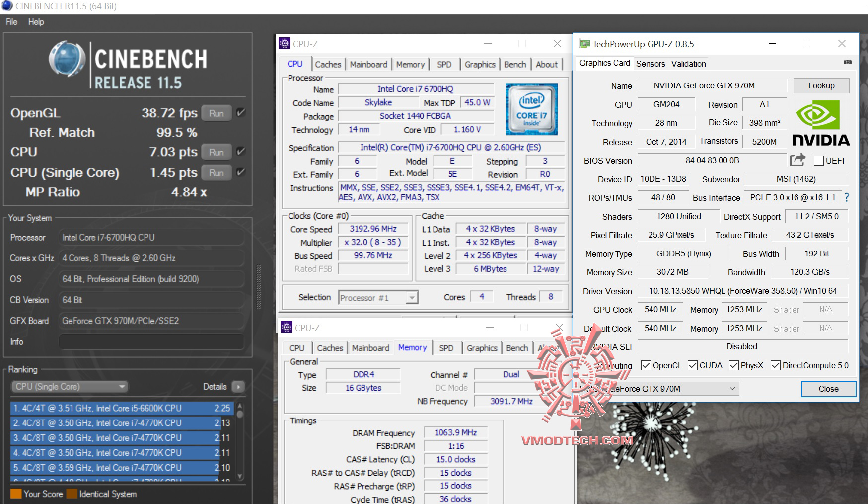Open the GeForce GTX 970M GPU selector dropdown

click(659, 389)
